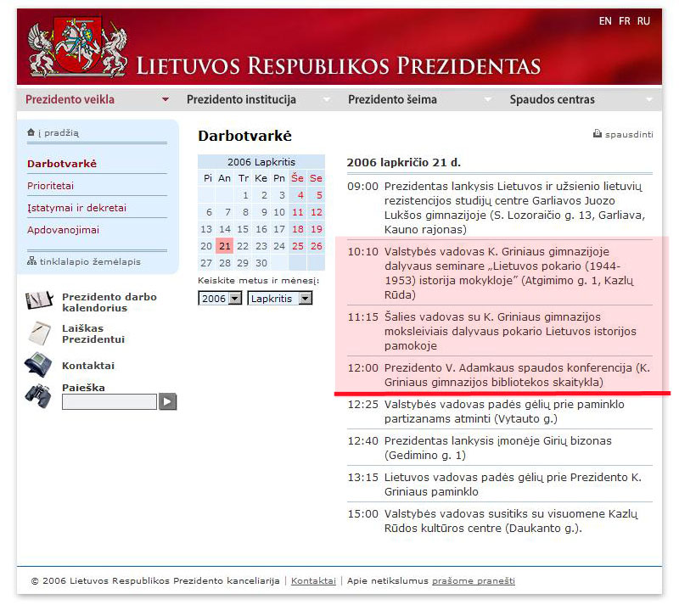The width and height of the screenshot is (679, 616).
Task: Open Darbotvarkė in the sidebar
Action: click(x=62, y=164)
